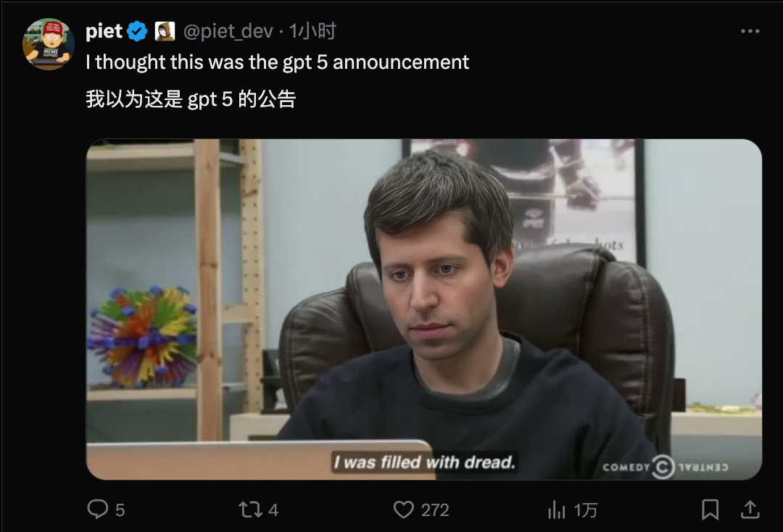The height and width of the screenshot is (532, 783).
Task: Click the repost arrows icon
Action: 250,510
